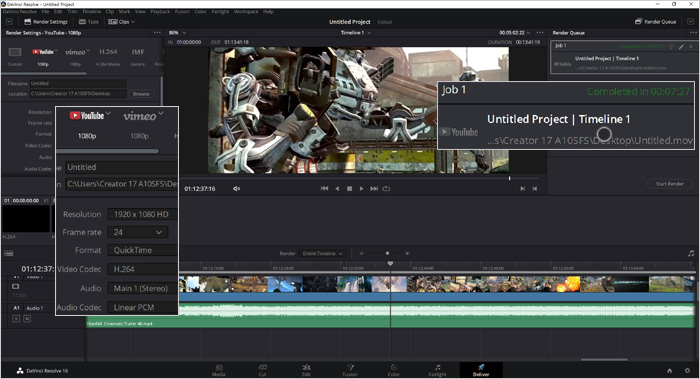Go to the Deliver page
Image resolution: width=700 pixels, height=379 pixels.
481,370
